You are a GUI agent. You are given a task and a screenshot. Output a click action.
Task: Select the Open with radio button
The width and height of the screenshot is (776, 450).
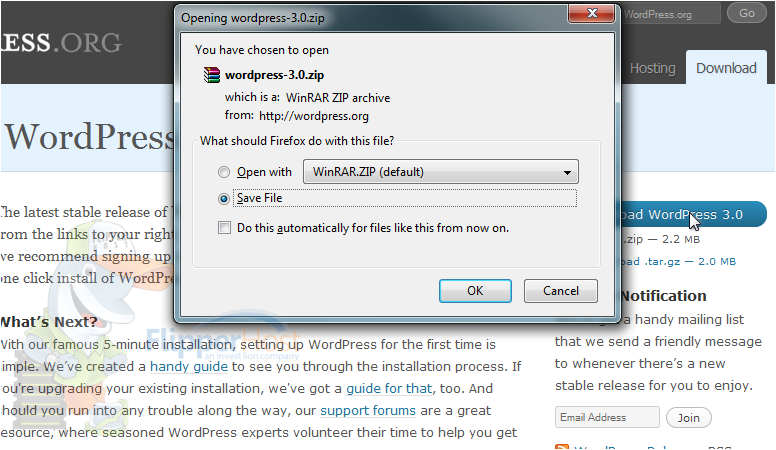pos(224,172)
